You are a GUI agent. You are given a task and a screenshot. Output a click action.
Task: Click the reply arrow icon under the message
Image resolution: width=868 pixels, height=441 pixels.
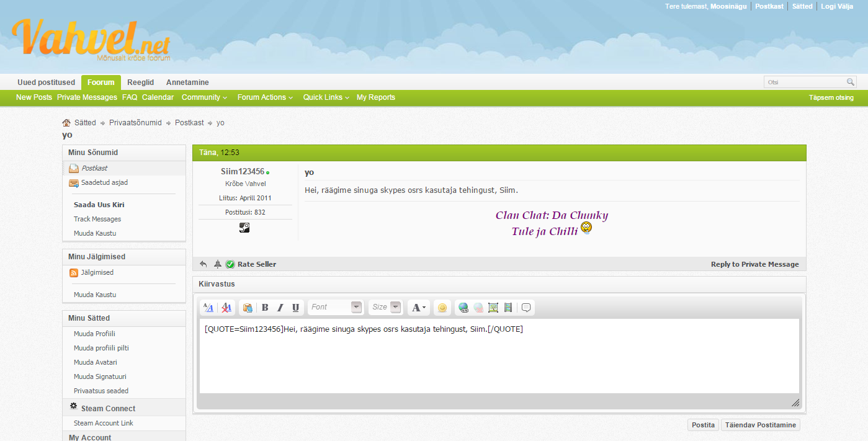[204, 264]
